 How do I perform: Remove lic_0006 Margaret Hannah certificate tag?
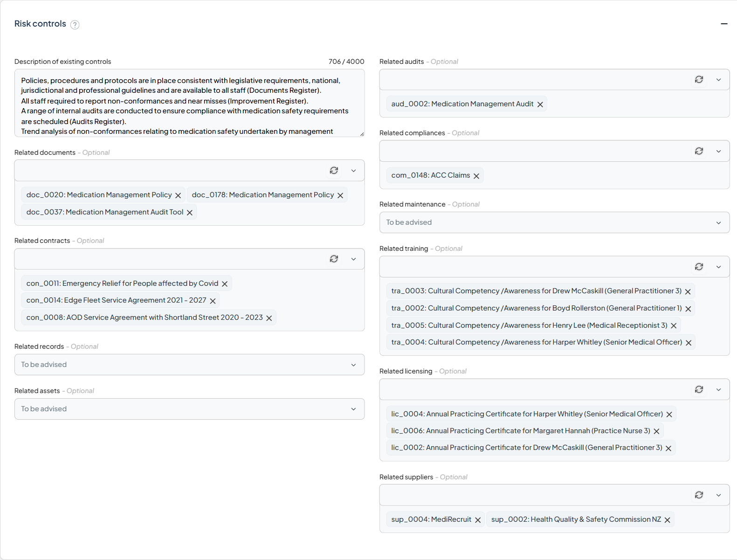pos(656,431)
